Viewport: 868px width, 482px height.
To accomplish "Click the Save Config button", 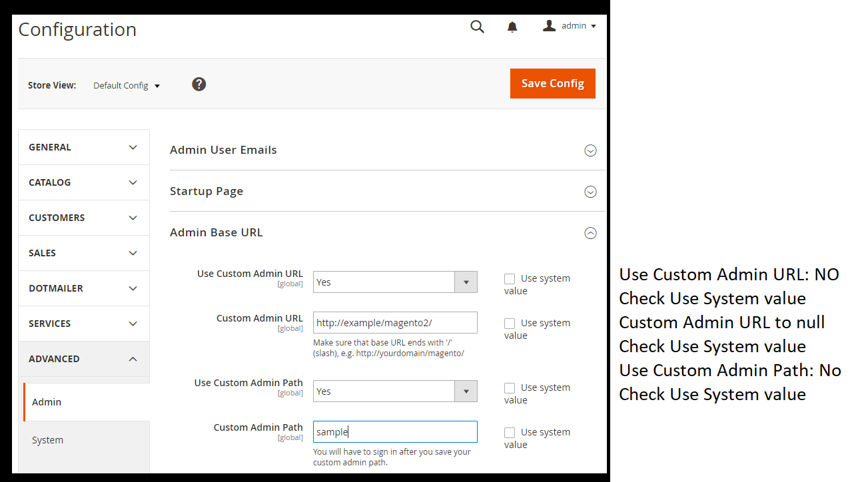I will coord(552,83).
